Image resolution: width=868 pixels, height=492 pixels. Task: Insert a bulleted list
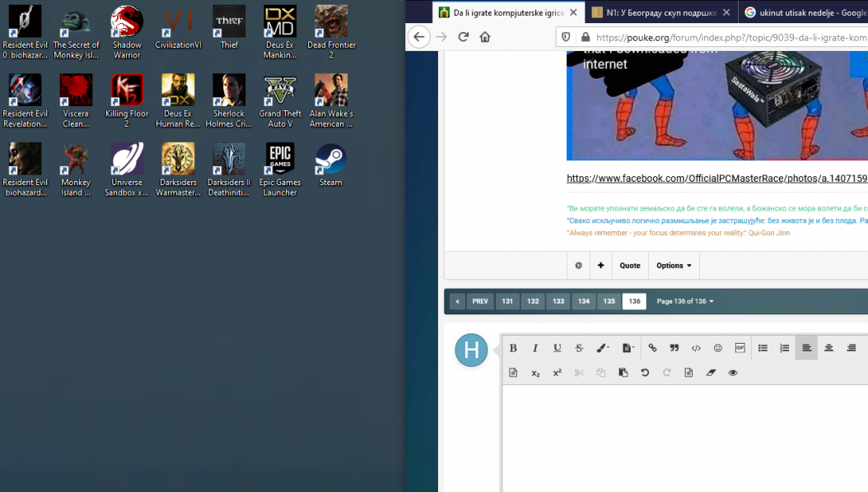(763, 348)
